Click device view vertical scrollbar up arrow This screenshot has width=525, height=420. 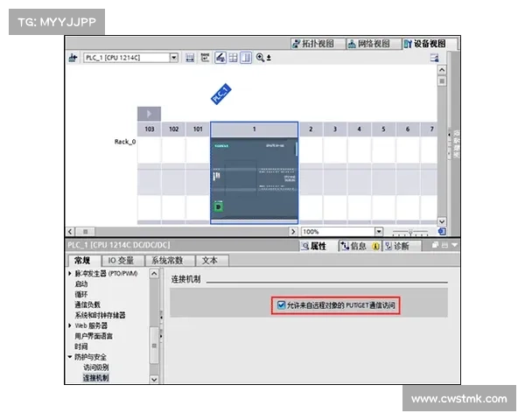[x=442, y=70]
